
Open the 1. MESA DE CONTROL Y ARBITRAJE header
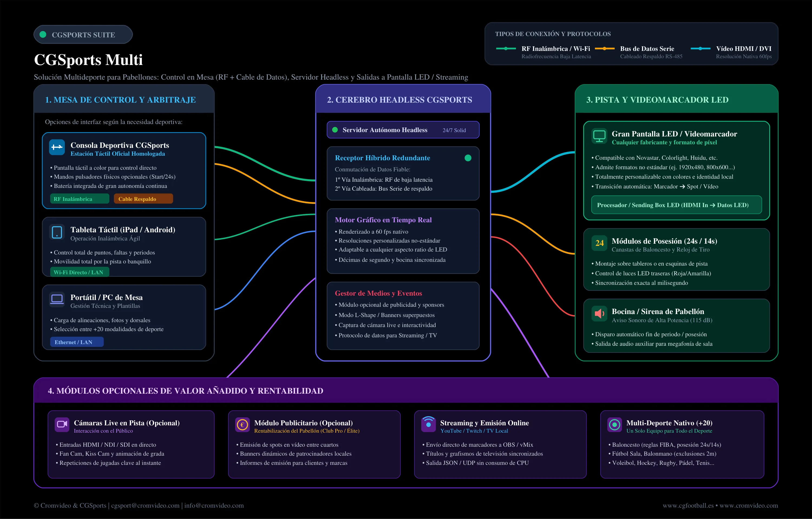(124, 99)
